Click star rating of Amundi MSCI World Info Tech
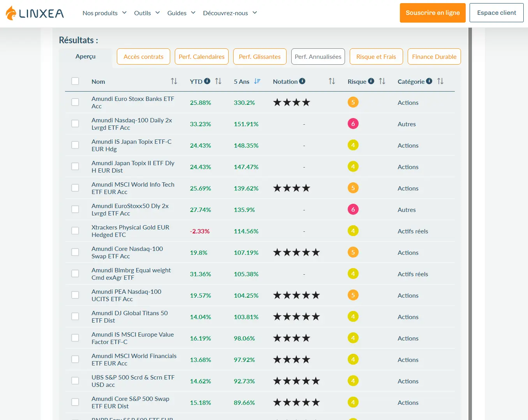This screenshot has width=528, height=420. click(292, 188)
